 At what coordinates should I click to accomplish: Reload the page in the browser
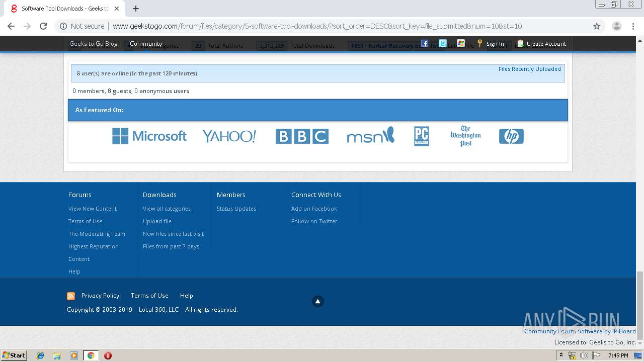(x=43, y=26)
